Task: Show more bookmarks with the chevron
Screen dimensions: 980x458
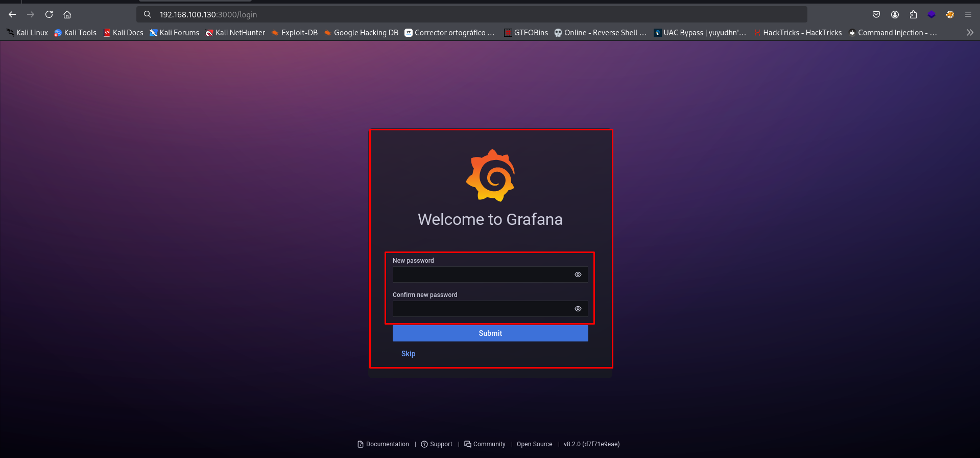Action: [970, 33]
